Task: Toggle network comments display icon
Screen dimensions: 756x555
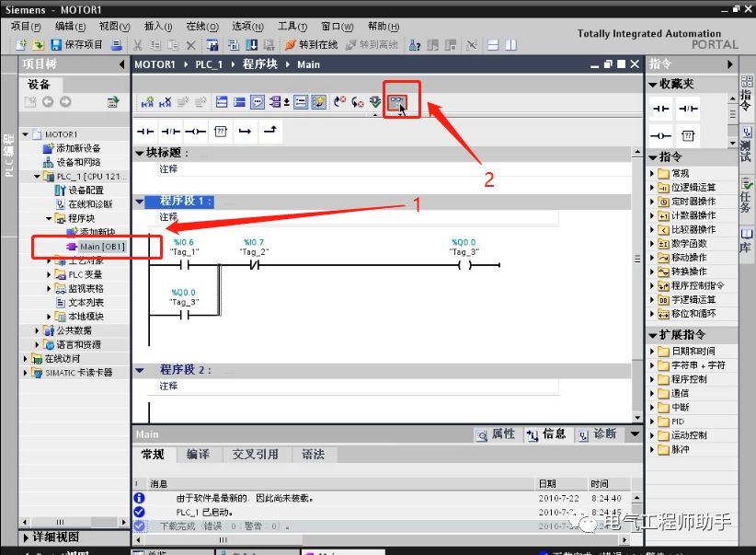Action: (x=301, y=102)
